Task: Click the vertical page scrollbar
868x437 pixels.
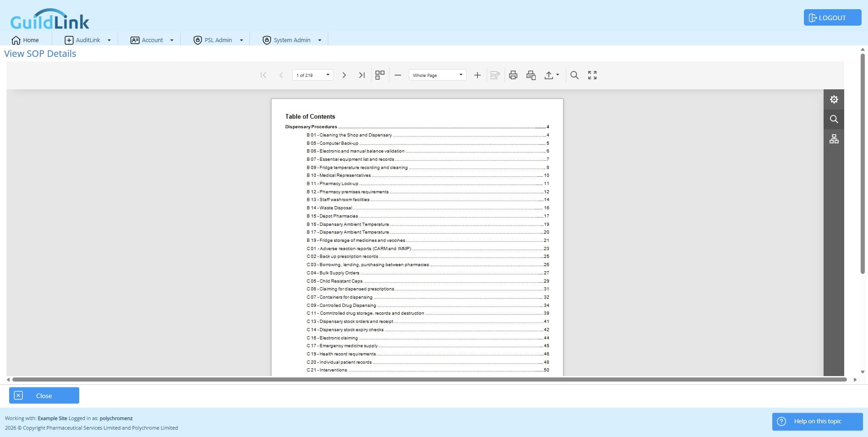Action: (x=863, y=164)
